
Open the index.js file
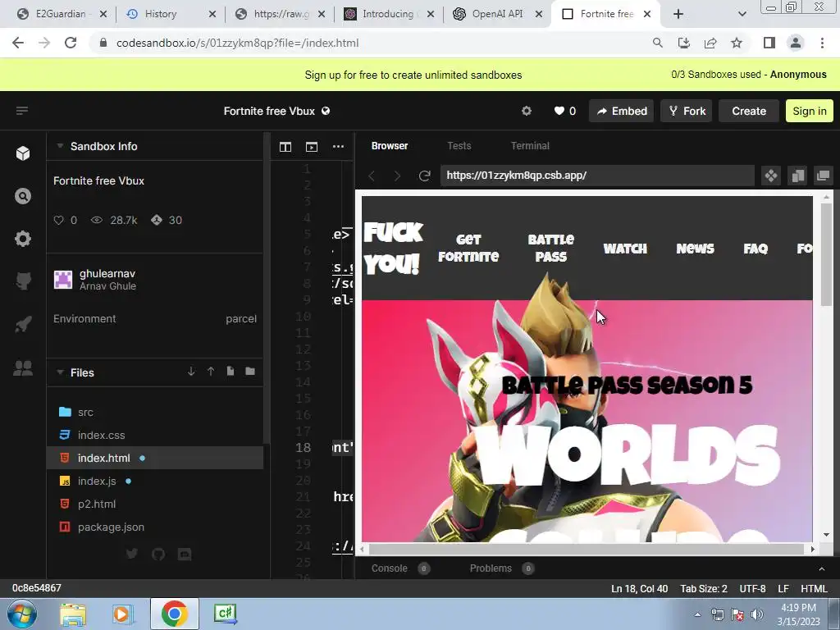(155, 481)
